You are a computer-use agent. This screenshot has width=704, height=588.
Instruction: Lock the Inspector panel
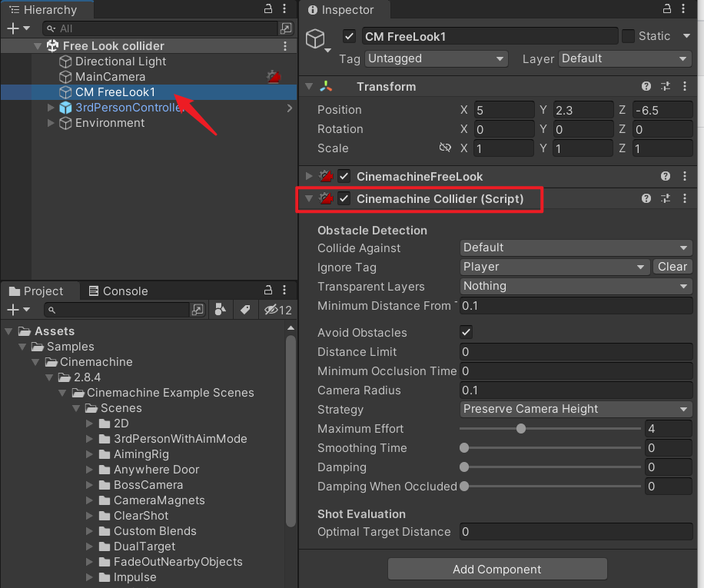[x=667, y=8]
